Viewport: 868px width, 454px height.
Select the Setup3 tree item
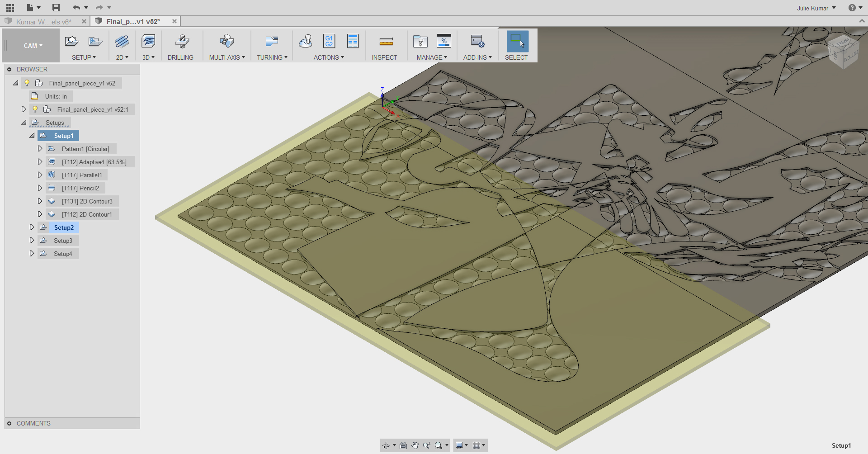pyautogui.click(x=63, y=241)
